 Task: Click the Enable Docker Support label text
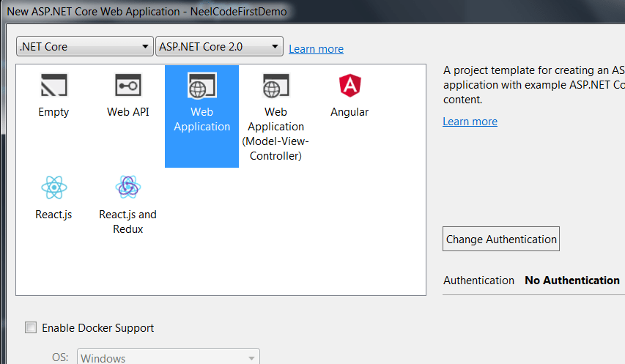(x=98, y=328)
